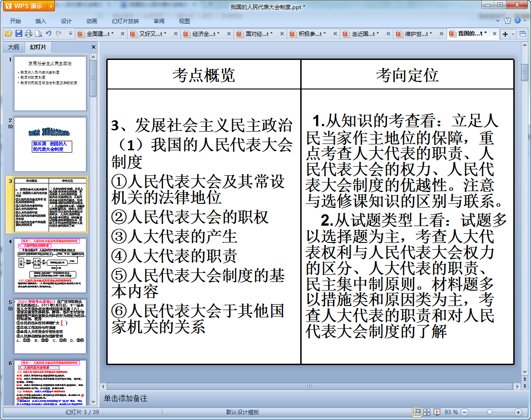Viewport: 531px width, 420px height.
Task: Click the 单击添加备注 notes field
Action: [x=125, y=398]
